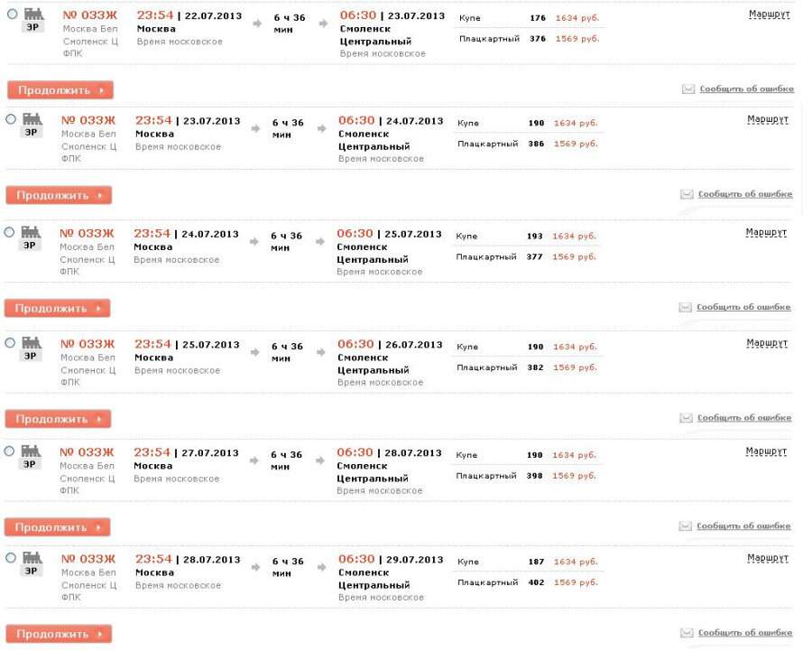Click the envelope icon in the last error report row

click(x=687, y=633)
